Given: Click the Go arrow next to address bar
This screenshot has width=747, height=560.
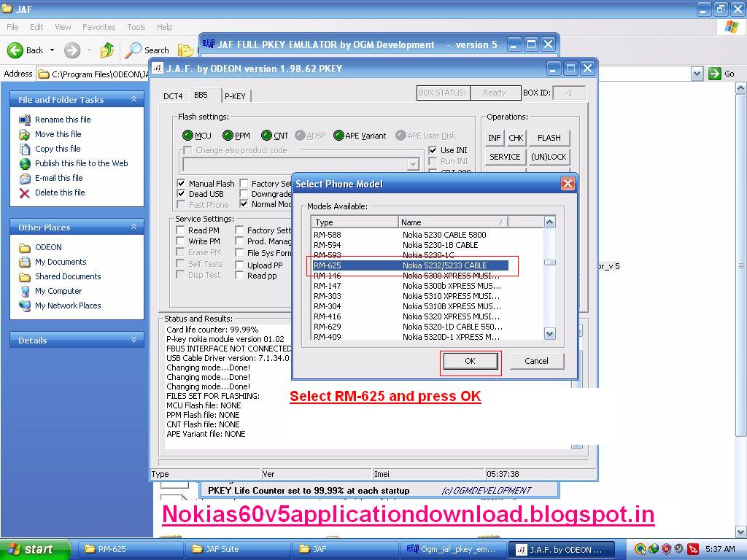Looking at the screenshot, I should [714, 74].
